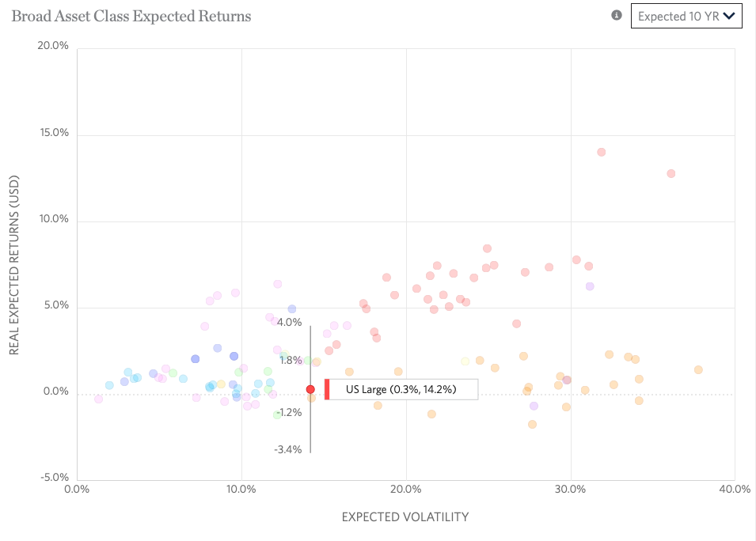Click the rightmost orange point near 38% volatility
The width and height of the screenshot is (756, 541).
click(x=698, y=369)
